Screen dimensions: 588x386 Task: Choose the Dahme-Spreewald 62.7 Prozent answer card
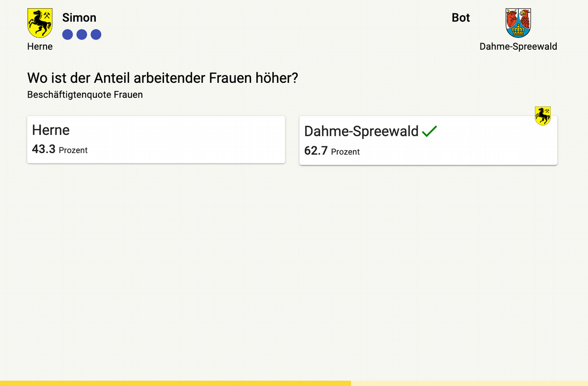click(428, 140)
